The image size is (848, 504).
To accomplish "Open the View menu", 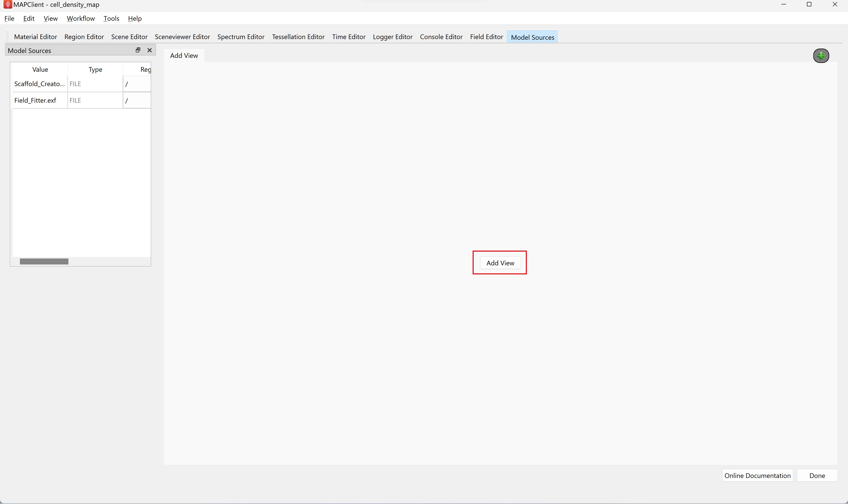I will click(x=51, y=18).
